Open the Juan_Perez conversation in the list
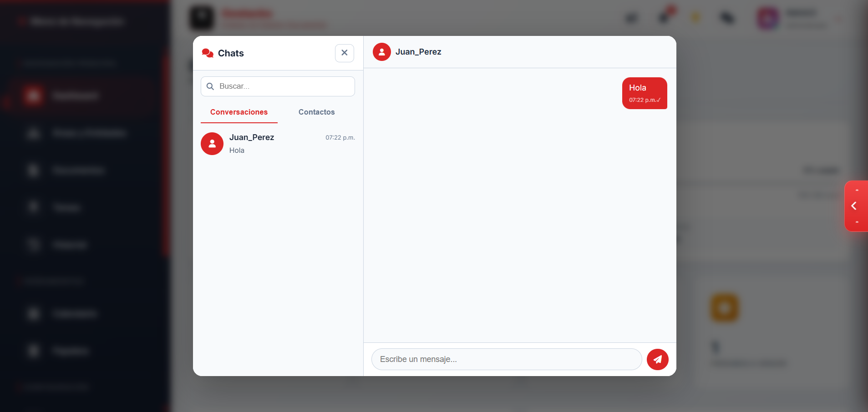 (278, 144)
